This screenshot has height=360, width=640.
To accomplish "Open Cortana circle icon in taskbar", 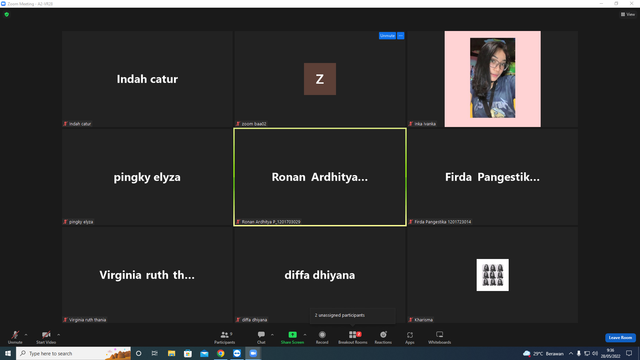I will (x=139, y=353).
